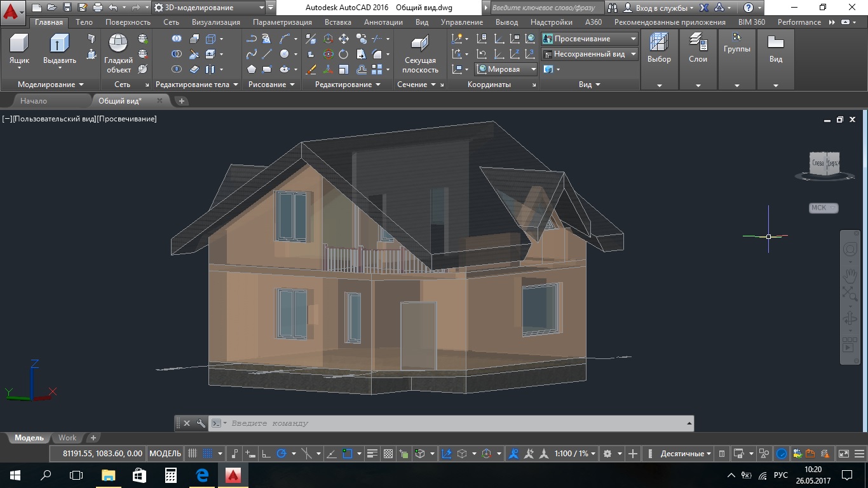Screen dimensions: 868x488
Task: Open the Вставка ribbon tab
Action: click(337, 22)
